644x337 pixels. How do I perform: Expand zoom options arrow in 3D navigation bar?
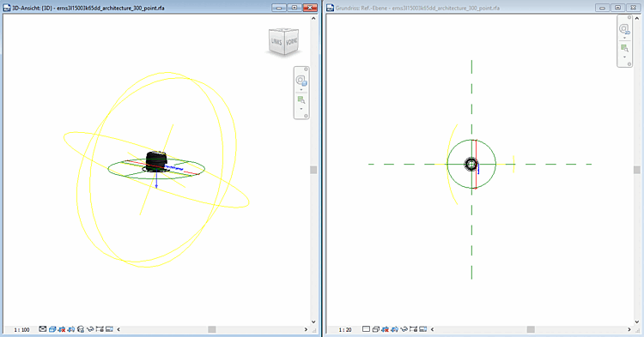point(301,109)
